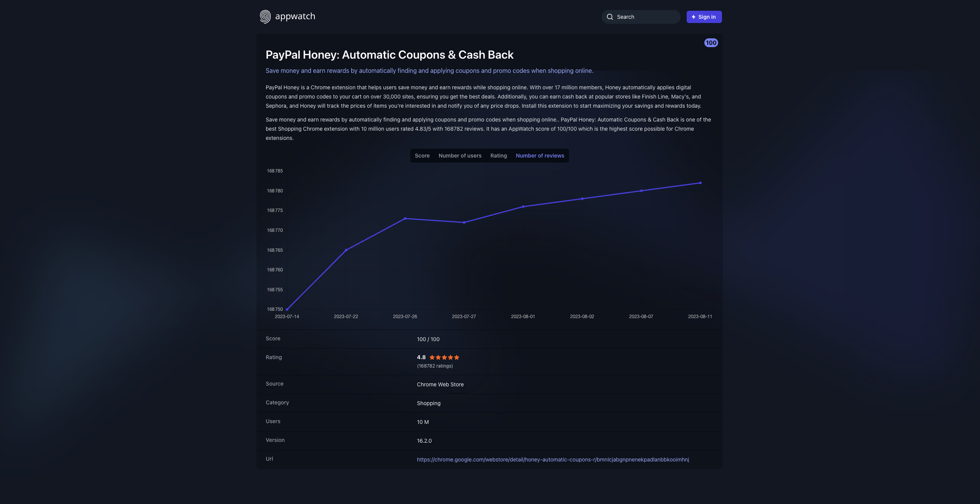Click the 'Chrome Web Store' source value
This screenshot has width=980, height=504.
(440, 384)
